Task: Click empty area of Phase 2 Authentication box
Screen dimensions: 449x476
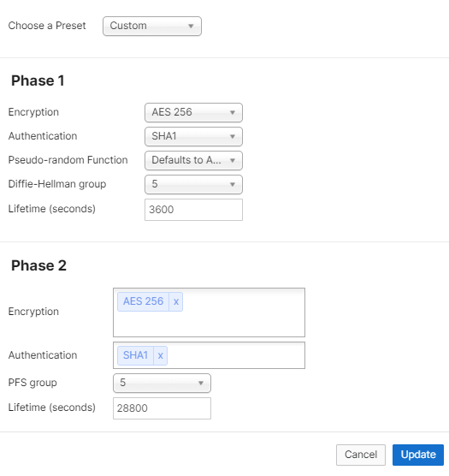Action: pyautogui.click(x=237, y=355)
